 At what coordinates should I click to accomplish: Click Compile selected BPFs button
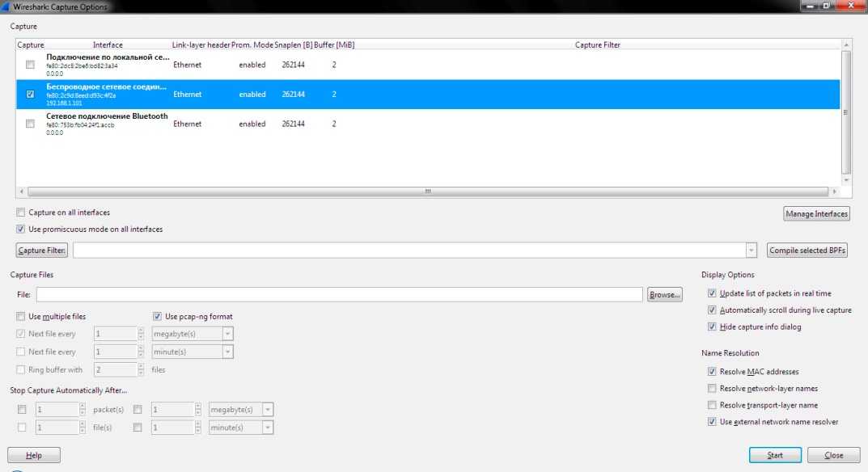pyautogui.click(x=807, y=251)
